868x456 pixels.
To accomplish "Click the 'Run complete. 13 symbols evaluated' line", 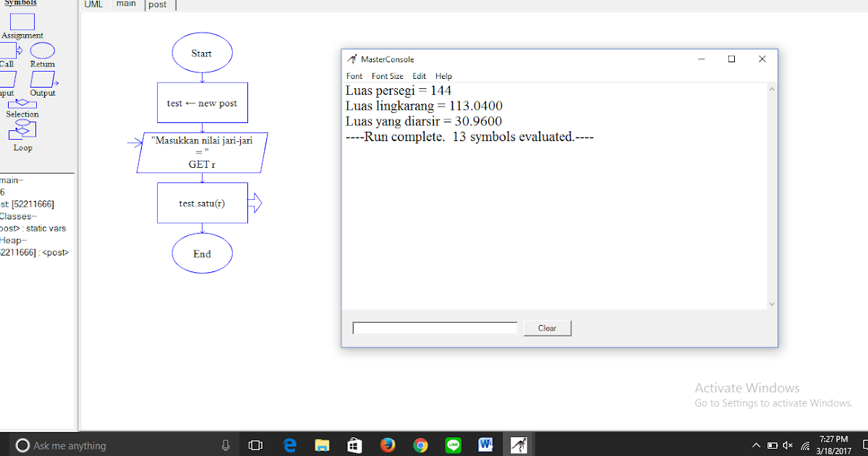I will pos(470,136).
